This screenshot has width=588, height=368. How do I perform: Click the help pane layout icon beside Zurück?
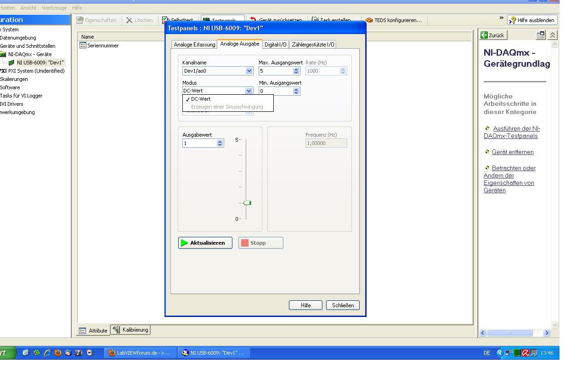541,35
